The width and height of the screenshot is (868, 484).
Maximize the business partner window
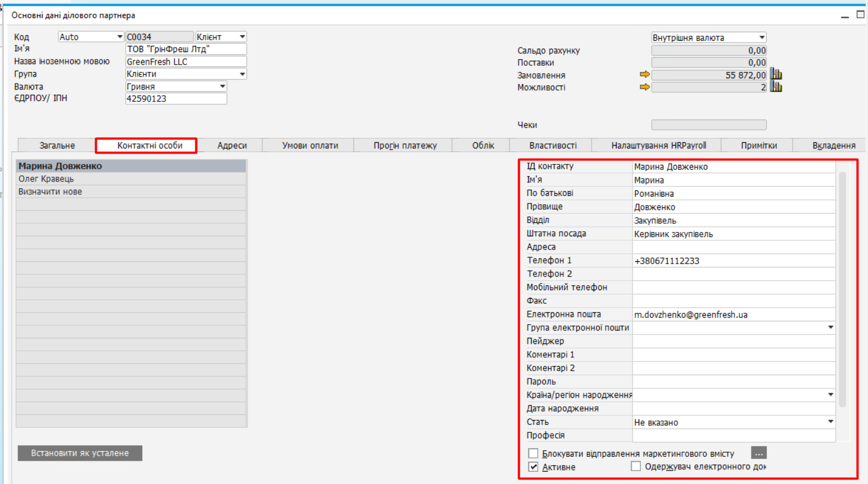click(860, 15)
